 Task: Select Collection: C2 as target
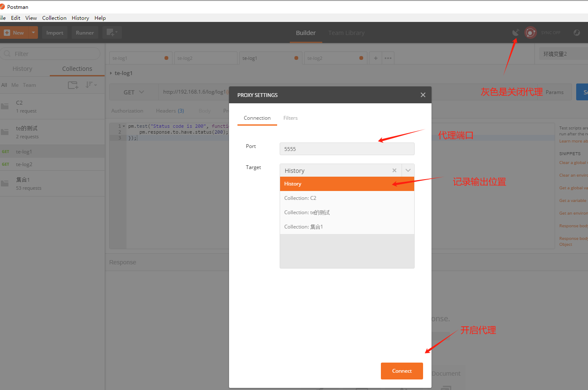click(x=347, y=198)
